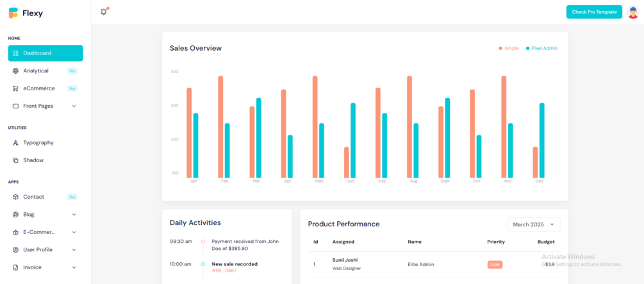Click the orange May bar in chart

coord(315,126)
